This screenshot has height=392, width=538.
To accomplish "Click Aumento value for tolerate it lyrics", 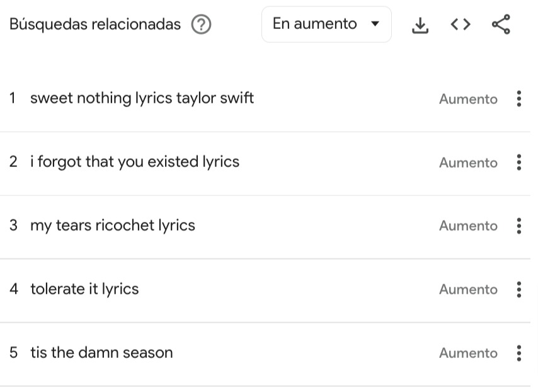I will (x=468, y=290).
